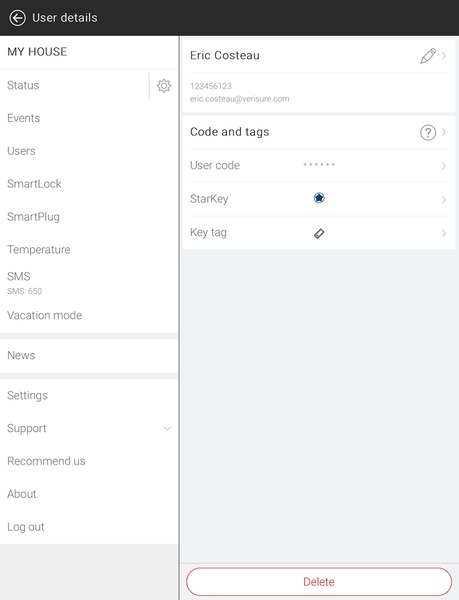Viewport: 459px width, 600px height.
Task: Edit Eric Costeau with pencil icon
Action: [428, 56]
